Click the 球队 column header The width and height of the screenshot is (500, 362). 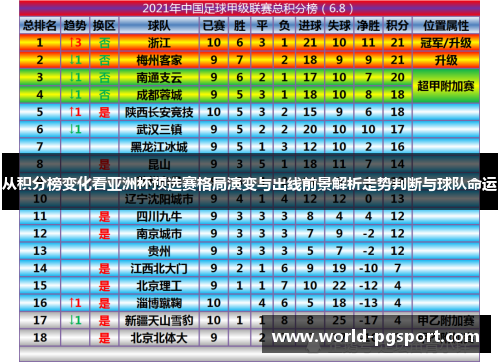pyautogui.click(x=159, y=25)
